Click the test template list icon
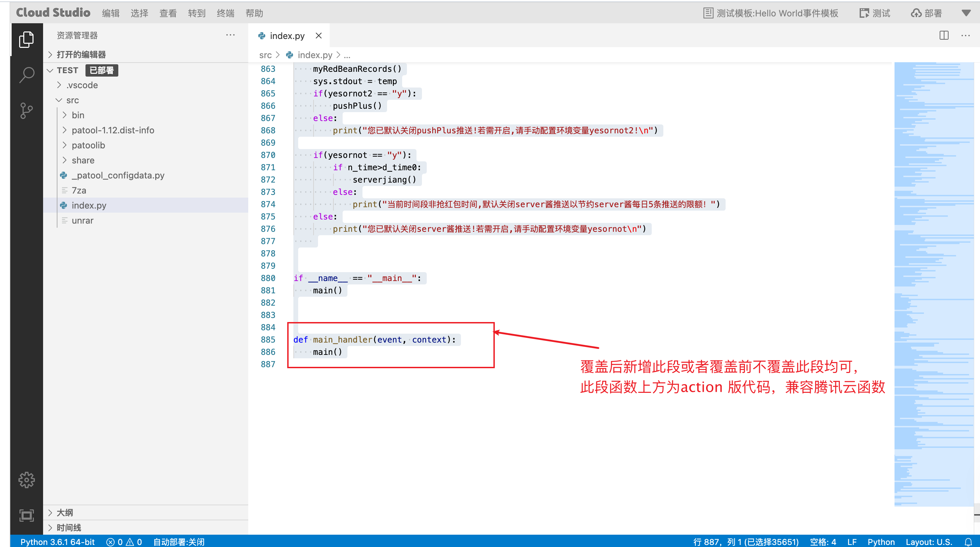The image size is (980, 547). tap(708, 13)
